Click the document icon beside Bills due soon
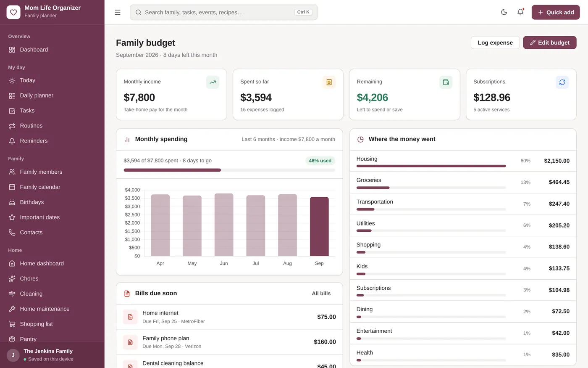 (x=127, y=293)
